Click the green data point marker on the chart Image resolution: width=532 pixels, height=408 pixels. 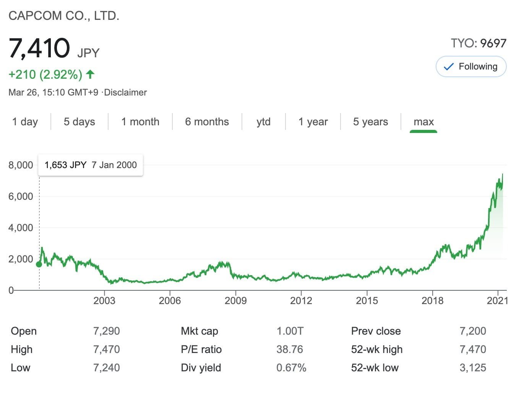click(39, 264)
